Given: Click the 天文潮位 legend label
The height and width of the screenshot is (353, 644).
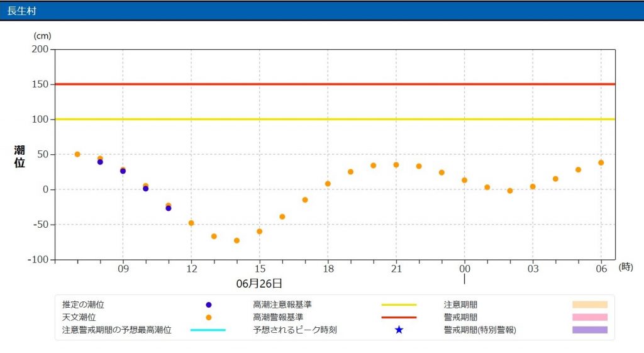Looking at the screenshot, I should pos(79,317).
